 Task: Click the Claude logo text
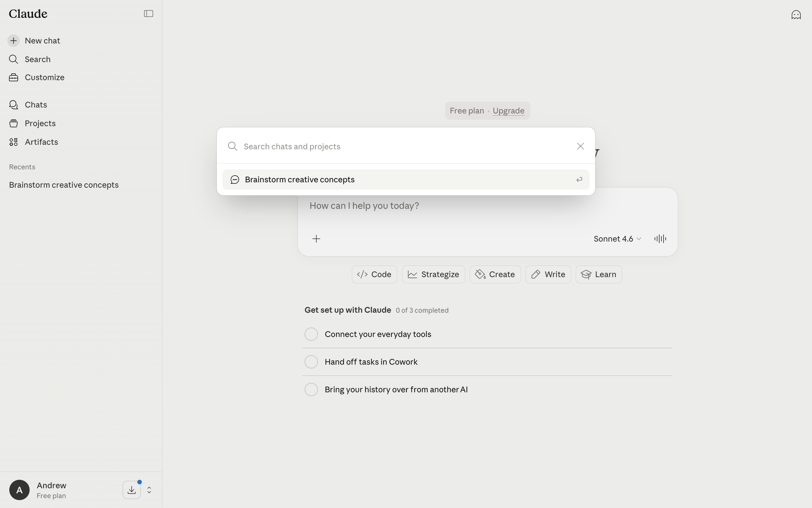(x=28, y=14)
